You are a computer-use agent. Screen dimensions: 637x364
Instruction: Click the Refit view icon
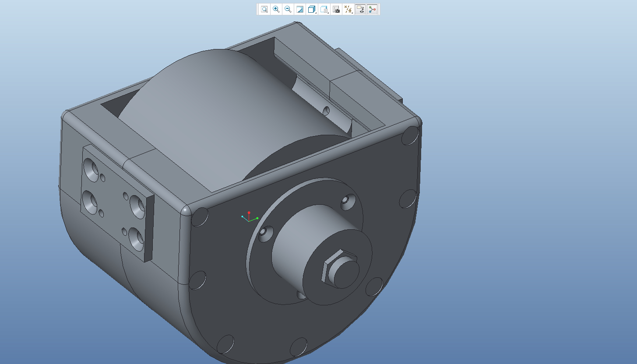click(264, 9)
